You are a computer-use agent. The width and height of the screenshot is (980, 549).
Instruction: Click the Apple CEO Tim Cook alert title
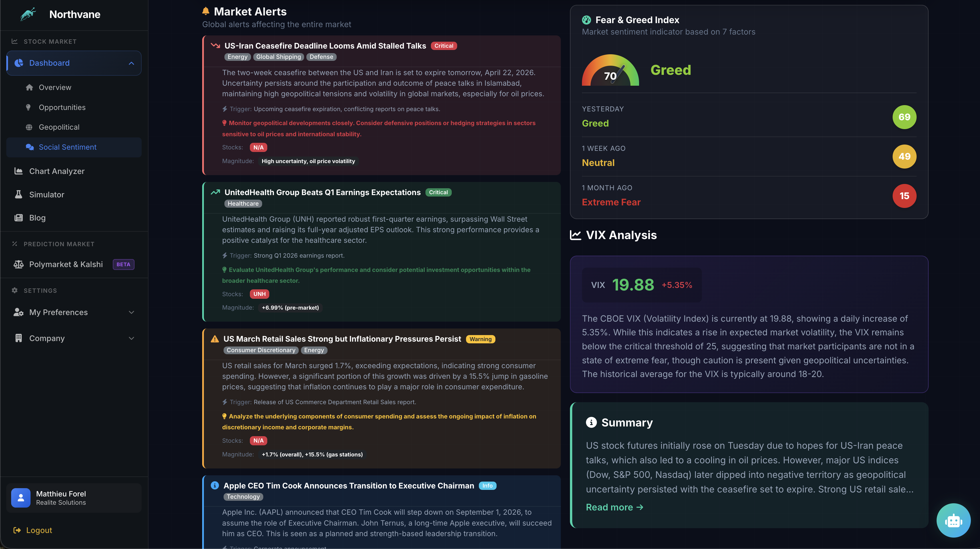(x=349, y=486)
